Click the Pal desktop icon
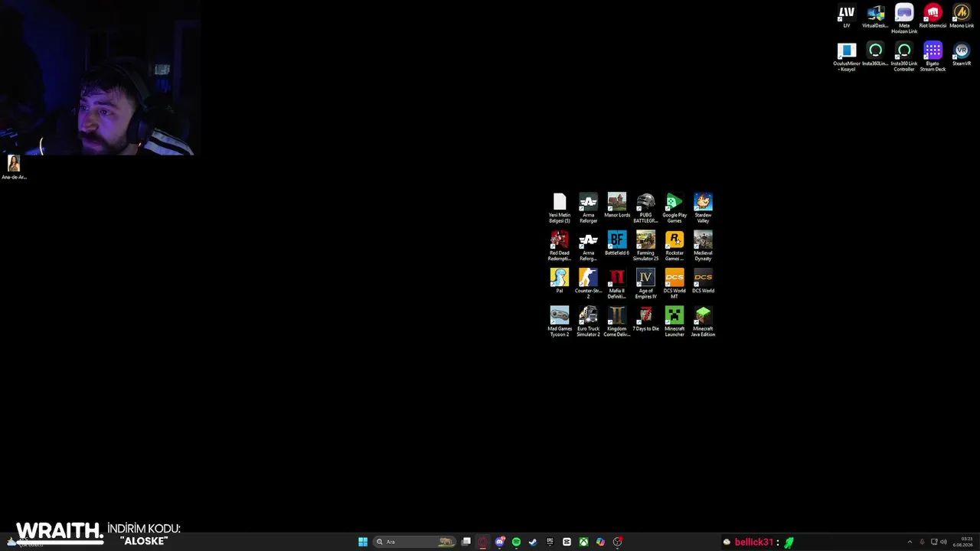Screen dimensions: 980x551 click(560, 281)
